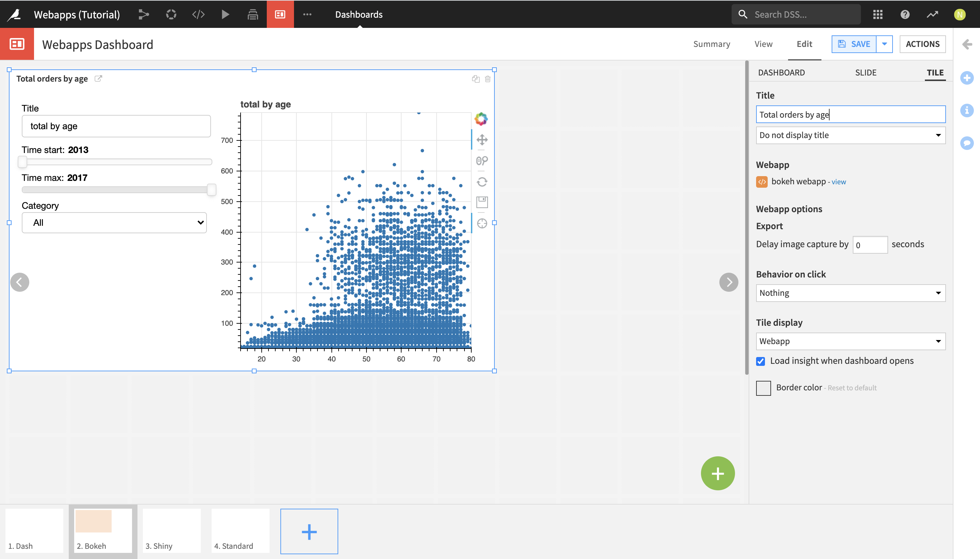Select the 1. Dash slide thumbnail
This screenshot has width=980, height=559.
point(34,530)
